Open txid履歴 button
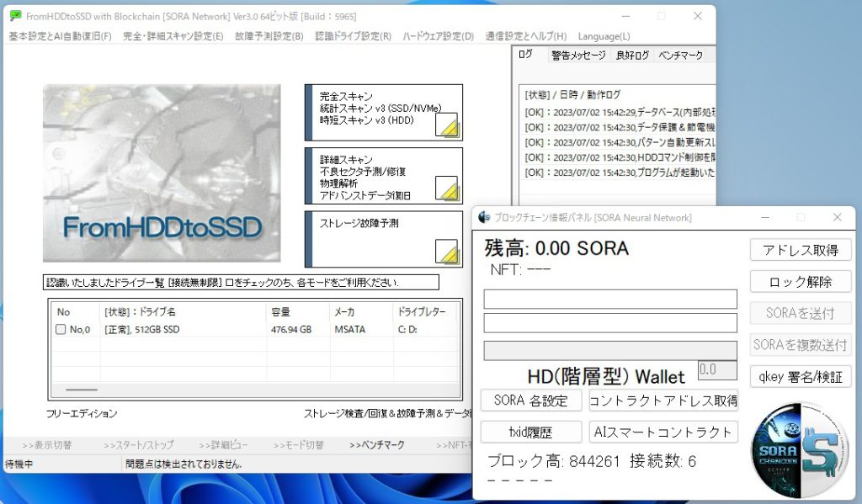This screenshot has height=504, width=862. pyautogui.click(x=531, y=432)
